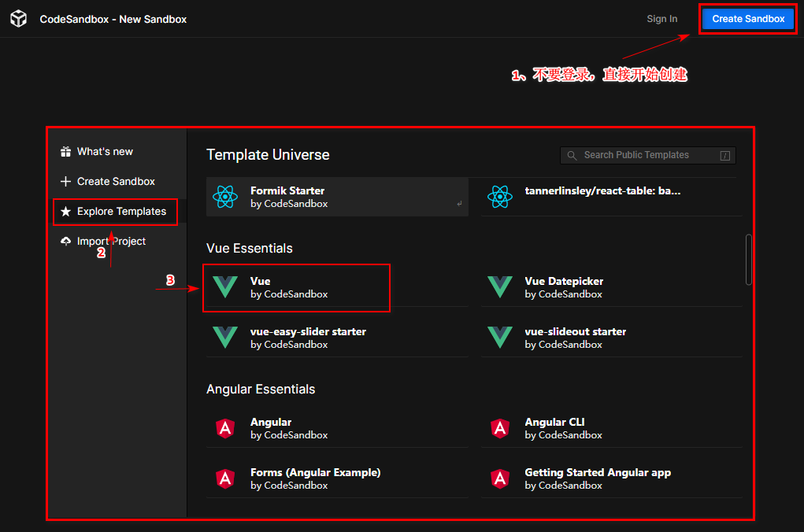
Task: Click the magnifier icon in the search box
Action: (572, 155)
